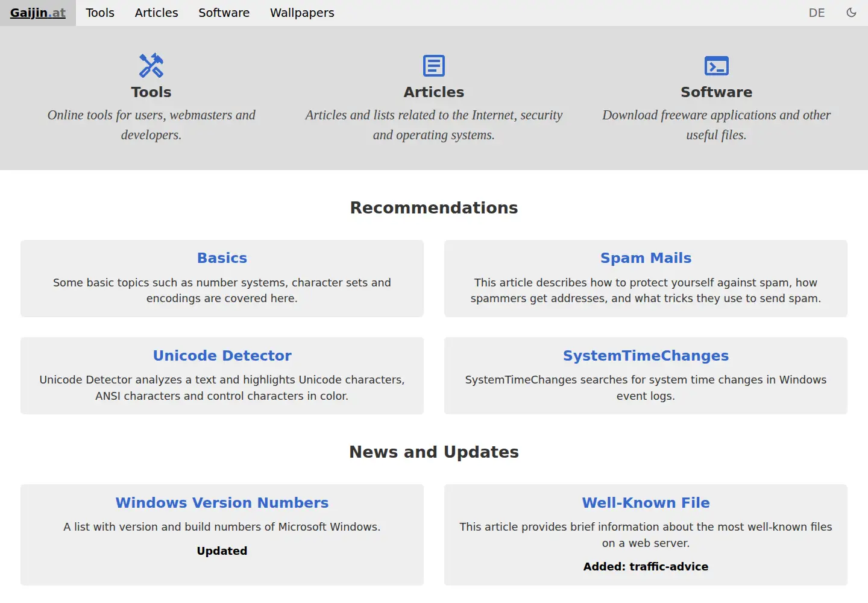Viewport: 868px width, 603px height.
Task: Click the Articles document icon
Action: click(x=434, y=66)
